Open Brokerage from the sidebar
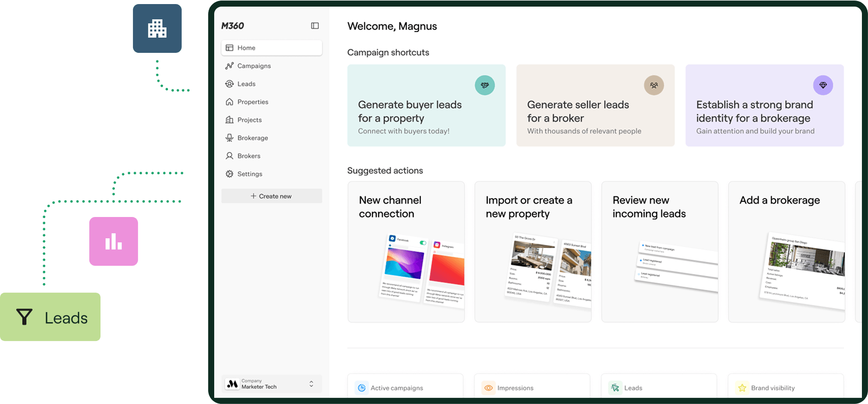The width and height of the screenshot is (868, 404). [252, 138]
